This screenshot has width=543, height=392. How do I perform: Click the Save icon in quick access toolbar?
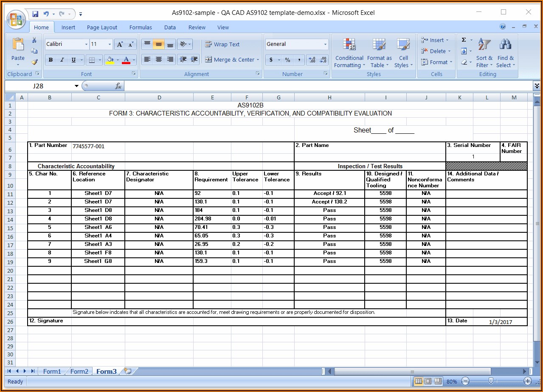pyautogui.click(x=35, y=14)
